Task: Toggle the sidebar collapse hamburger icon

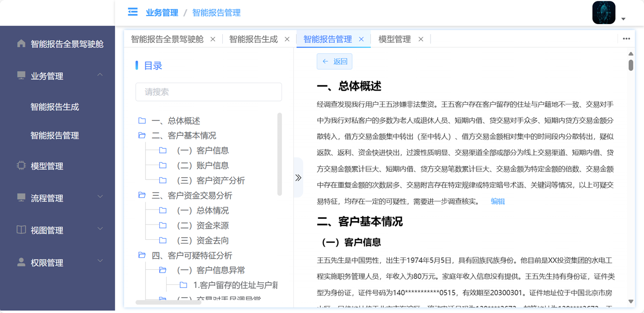Action: pyautogui.click(x=133, y=12)
